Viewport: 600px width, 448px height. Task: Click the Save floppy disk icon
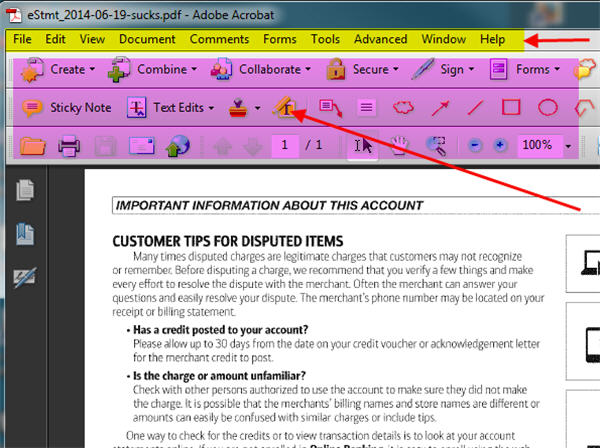pyautogui.click(x=105, y=146)
